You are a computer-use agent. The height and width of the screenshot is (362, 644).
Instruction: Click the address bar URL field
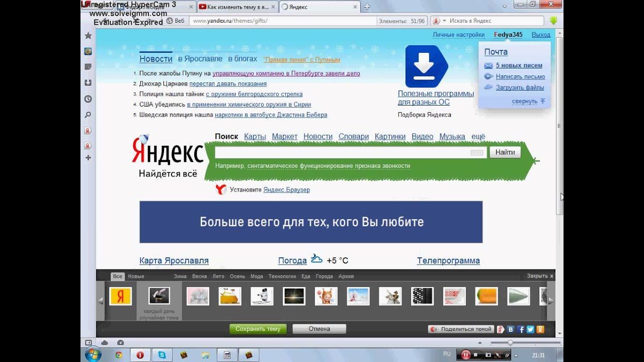(x=284, y=21)
